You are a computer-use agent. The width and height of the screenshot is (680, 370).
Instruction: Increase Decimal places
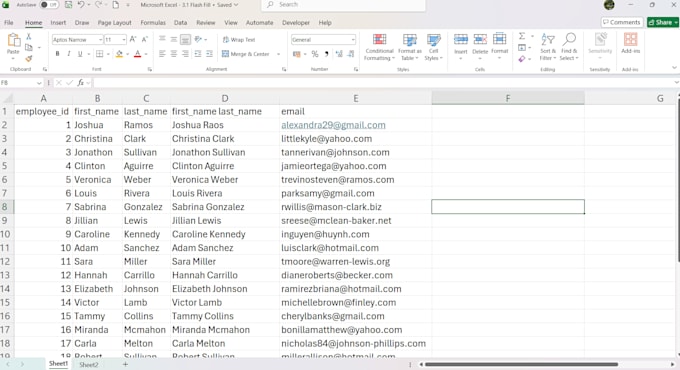coord(339,54)
